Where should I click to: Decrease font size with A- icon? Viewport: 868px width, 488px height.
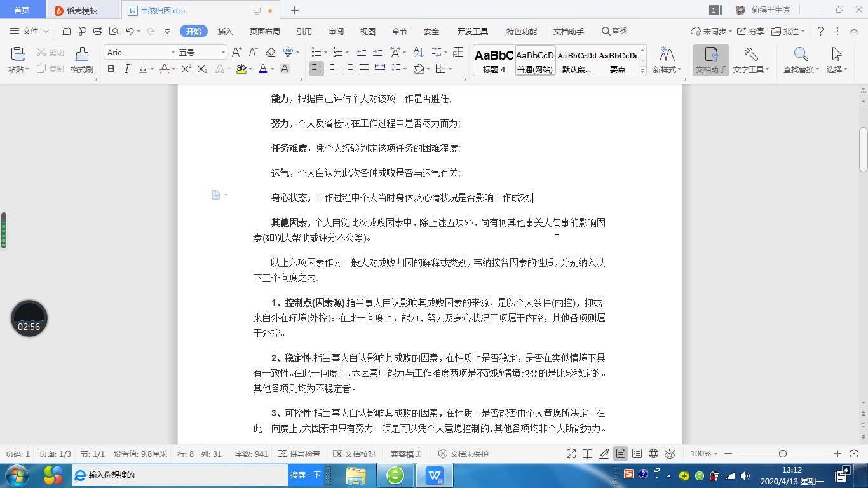pos(253,52)
